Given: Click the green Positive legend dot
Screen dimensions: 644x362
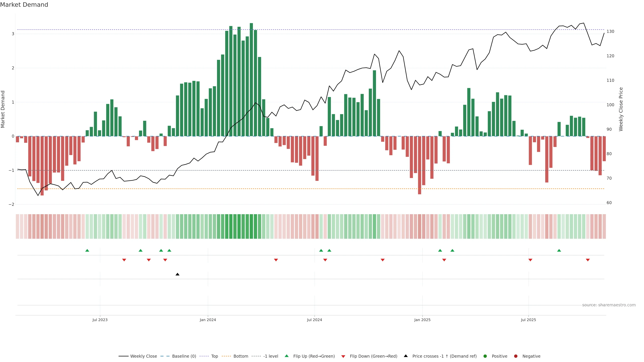Looking at the screenshot, I should coord(485,356).
